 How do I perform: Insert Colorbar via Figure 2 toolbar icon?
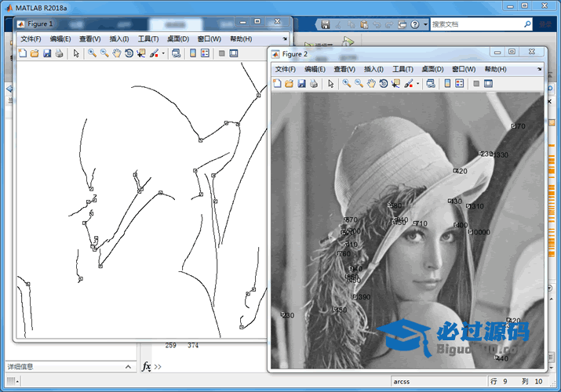point(447,84)
